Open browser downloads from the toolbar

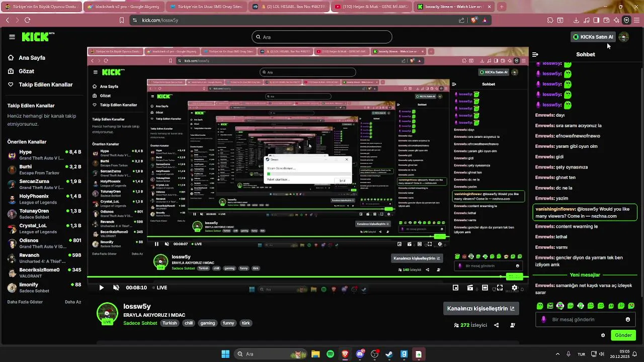click(576, 20)
